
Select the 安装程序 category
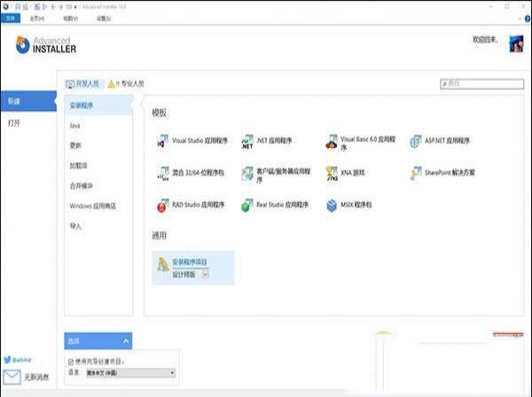click(98, 105)
